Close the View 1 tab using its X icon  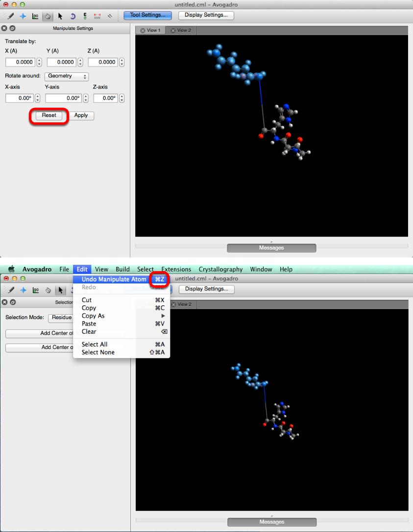click(143, 30)
